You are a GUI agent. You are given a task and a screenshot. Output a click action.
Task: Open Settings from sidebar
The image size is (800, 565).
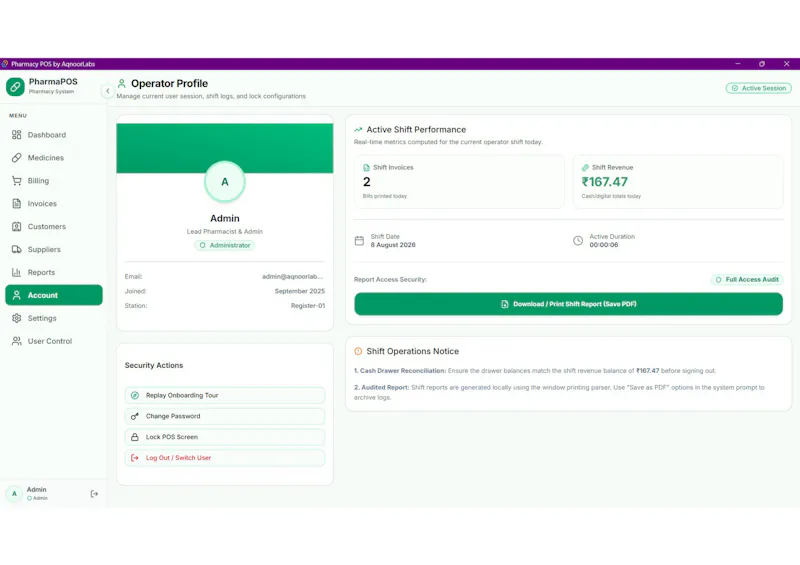coord(54,318)
